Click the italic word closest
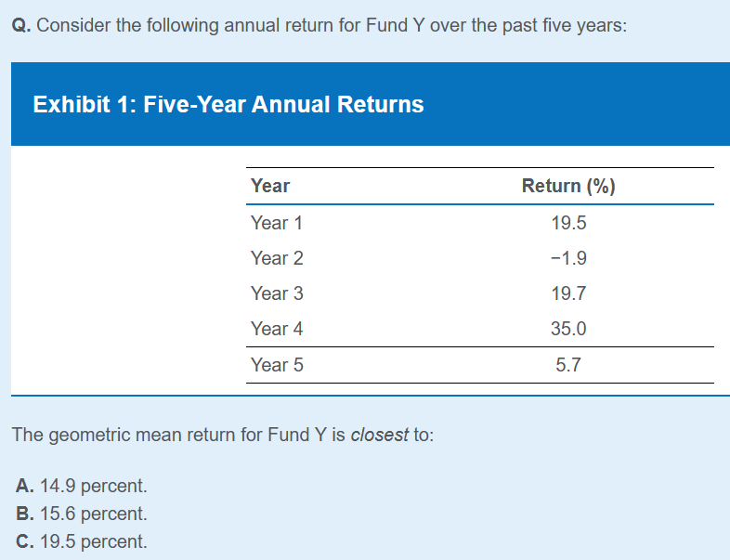The image size is (730, 560). tap(379, 435)
